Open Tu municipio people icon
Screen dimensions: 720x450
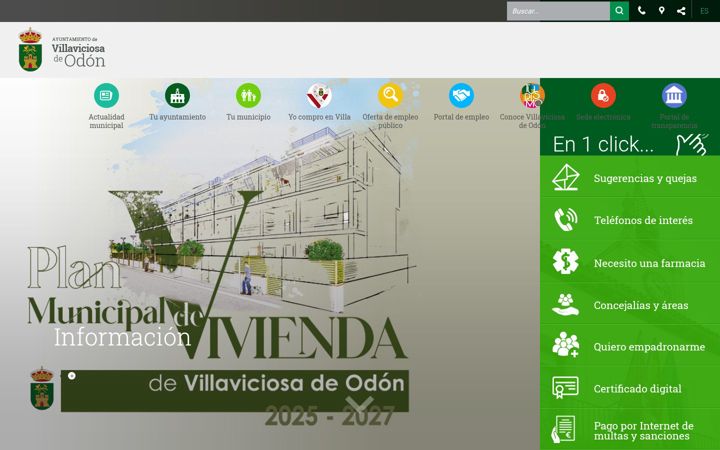click(248, 96)
